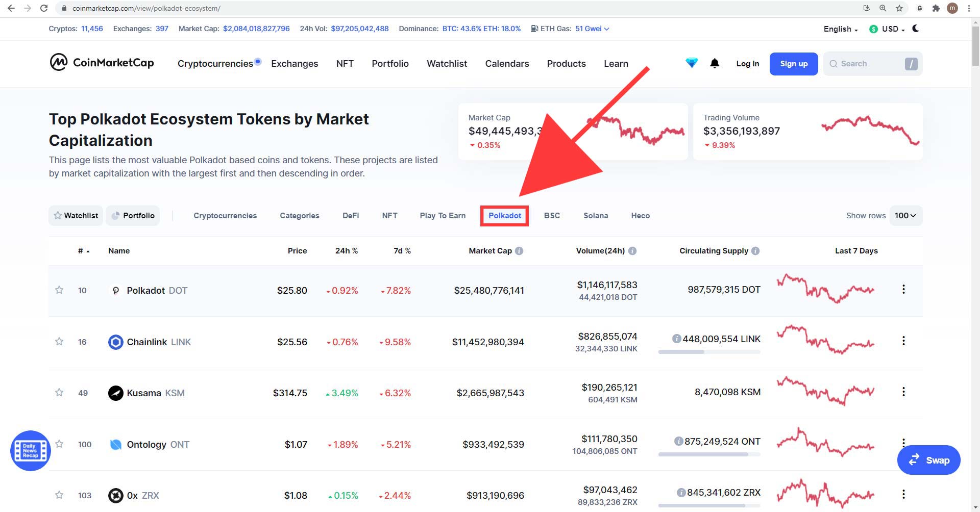Screen dimensions: 980x512
Task: Click the Volume(24h) column info icon
Action: click(x=632, y=251)
